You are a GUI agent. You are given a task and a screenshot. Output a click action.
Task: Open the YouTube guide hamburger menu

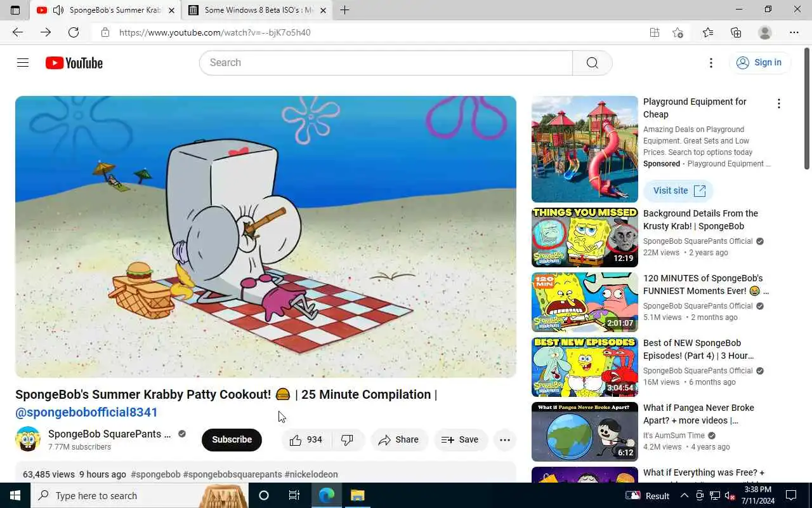coord(23,62)
